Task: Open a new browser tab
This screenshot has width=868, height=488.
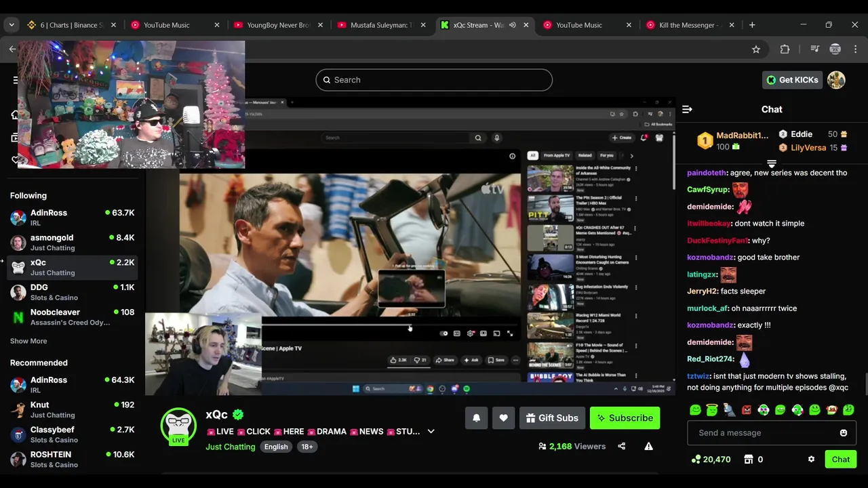Action: (752, 25)
